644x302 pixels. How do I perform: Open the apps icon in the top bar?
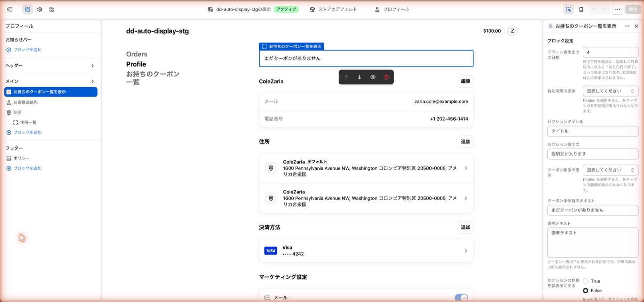pos(52,9)
